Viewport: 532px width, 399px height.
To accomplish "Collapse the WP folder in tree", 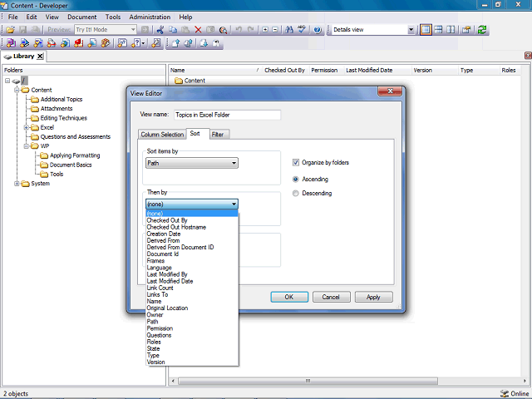I will (x=26, y=146).
